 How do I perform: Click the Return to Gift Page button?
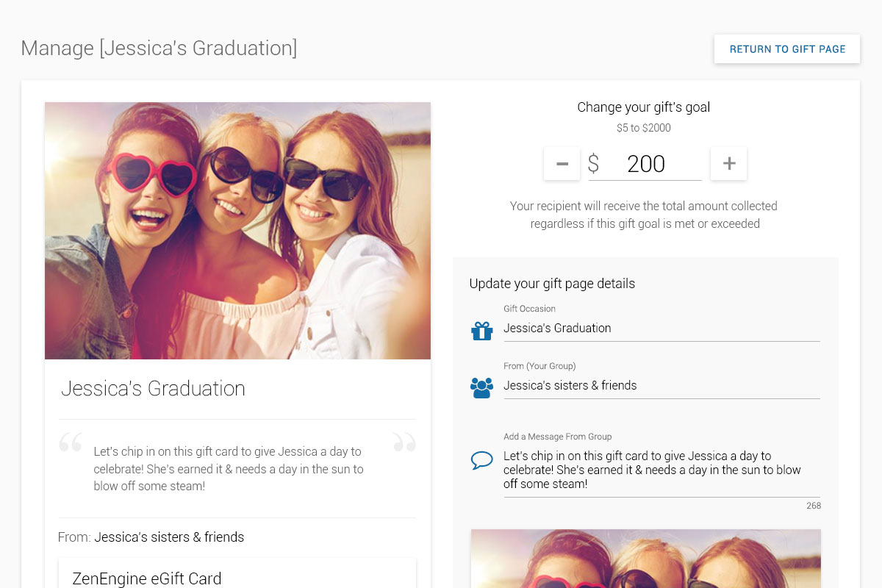(x=787, y=49)
